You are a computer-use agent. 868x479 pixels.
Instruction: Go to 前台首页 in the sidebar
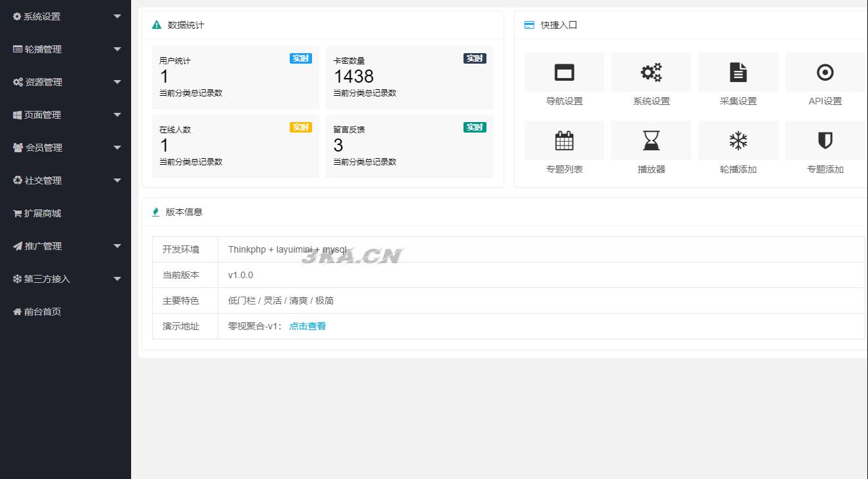(x=66, y=312)
